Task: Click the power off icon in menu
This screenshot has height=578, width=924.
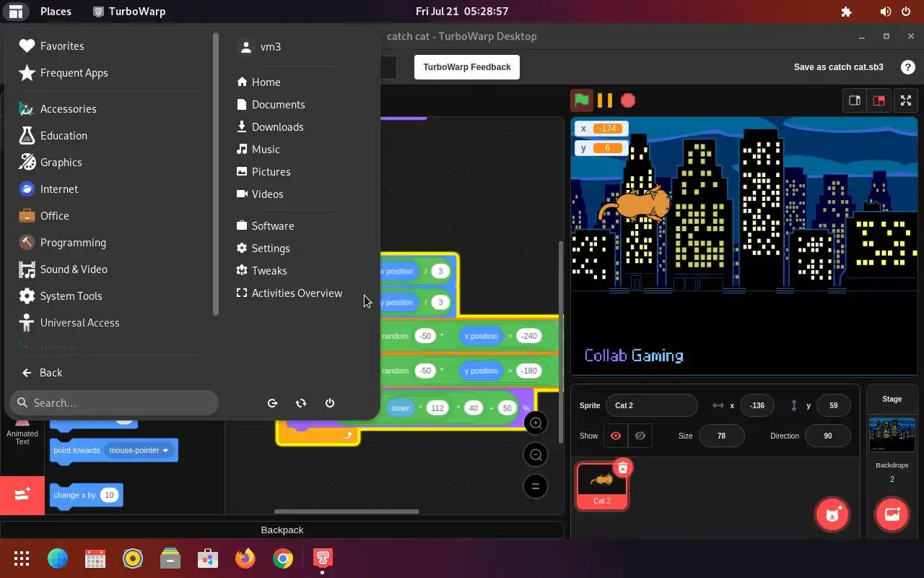Action: (330, 403)
